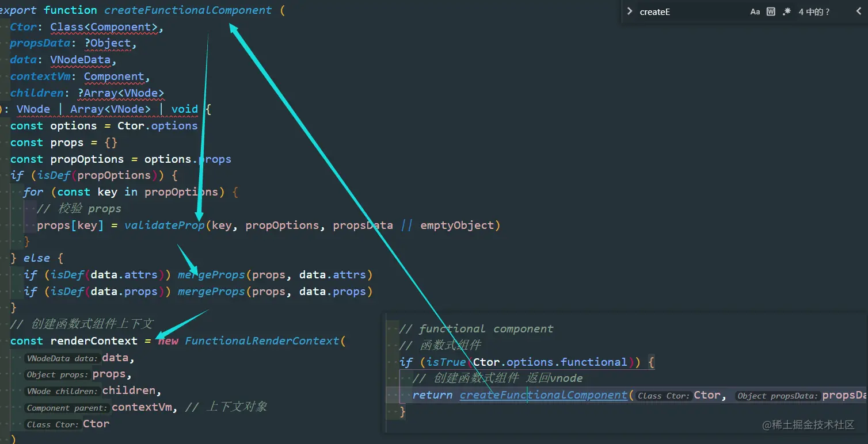868x444 pixels.
Task: Click emptyObject in the validateProp line
Action: coord(457,225)
